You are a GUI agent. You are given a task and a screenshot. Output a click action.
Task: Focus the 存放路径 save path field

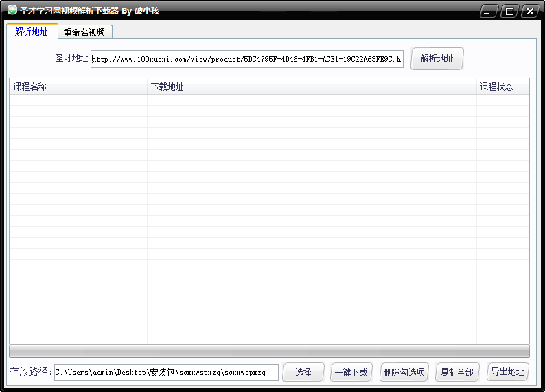point(166,372)
